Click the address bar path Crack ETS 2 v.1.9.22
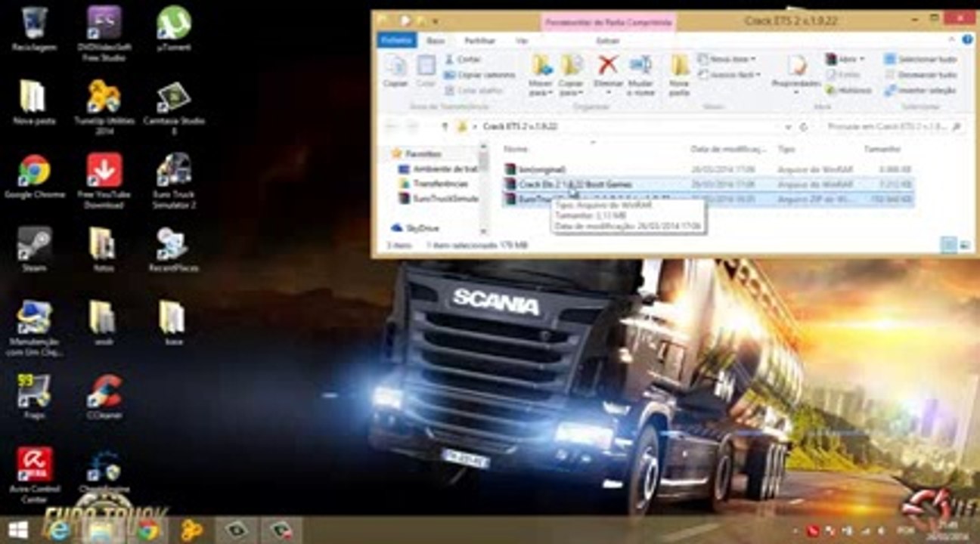 coord(520,127)
